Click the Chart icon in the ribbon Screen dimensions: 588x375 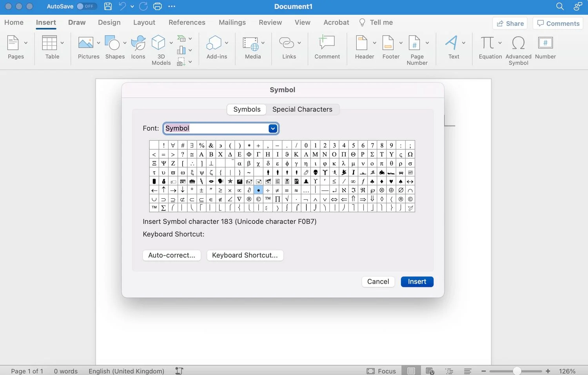[x=181, y=50]
